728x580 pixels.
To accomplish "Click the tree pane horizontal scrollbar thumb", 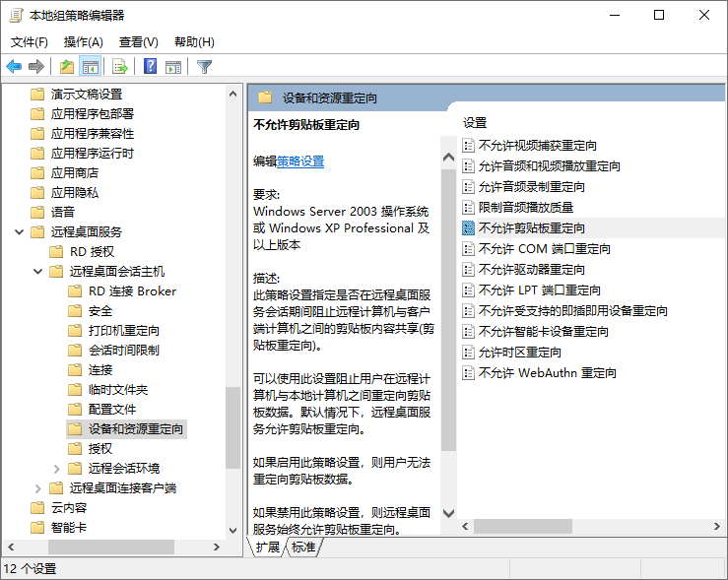I will [111, 548].
